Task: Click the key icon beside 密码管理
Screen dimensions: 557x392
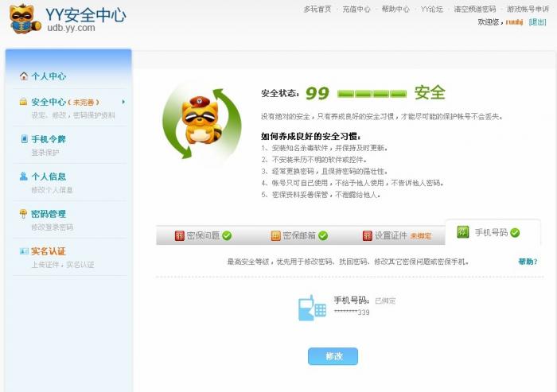Action: [23, 213]
